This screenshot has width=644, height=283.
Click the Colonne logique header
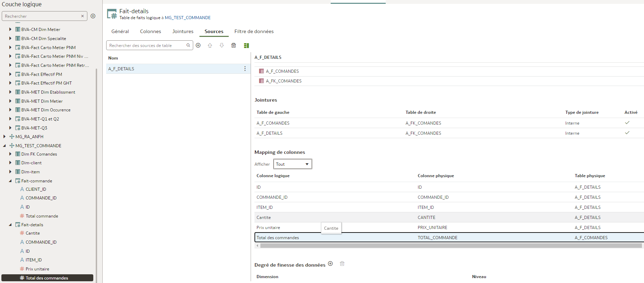(x=273, y=175)
